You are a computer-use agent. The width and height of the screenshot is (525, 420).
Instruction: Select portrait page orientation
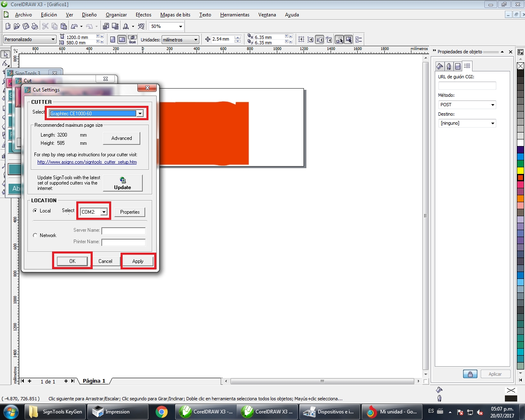(x=113, y=39)
